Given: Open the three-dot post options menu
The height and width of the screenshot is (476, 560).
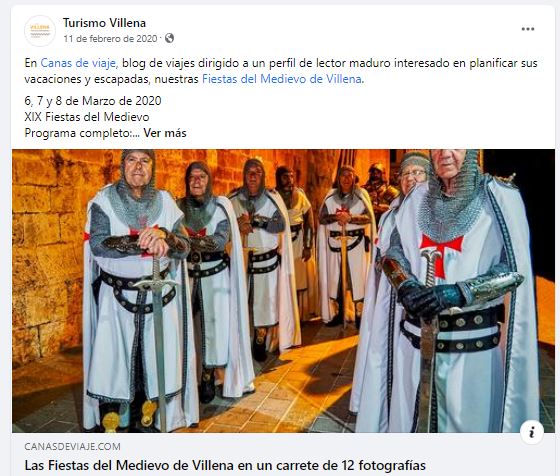Looking at the screenshot, I should point(528,29).
